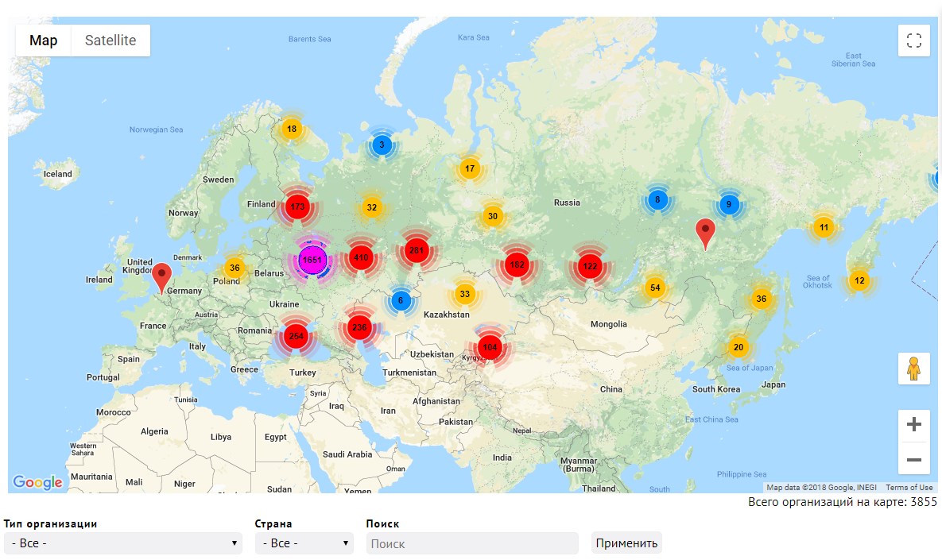Open the yellow 18 cluster in northern Finland

292,129
